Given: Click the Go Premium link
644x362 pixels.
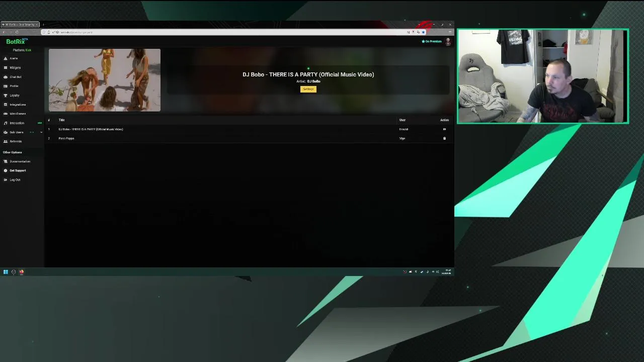Looking at the screenshot, I should pos(432,41).
